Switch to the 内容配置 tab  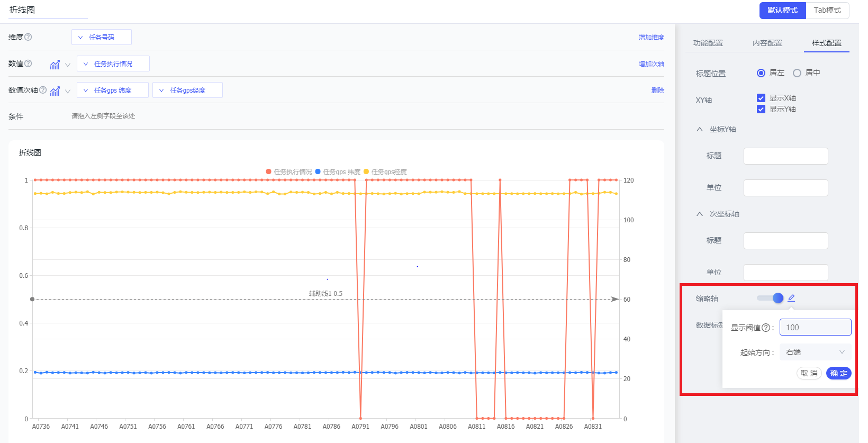pyautogui.click(x=767, y=43)
